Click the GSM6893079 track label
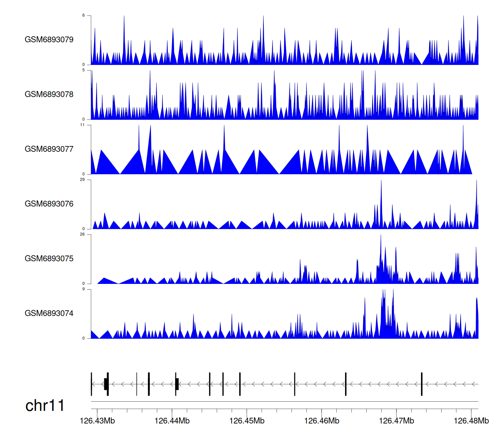Image resolution: width=504 pixels, height=444 pixels. [x=49, y=40]
